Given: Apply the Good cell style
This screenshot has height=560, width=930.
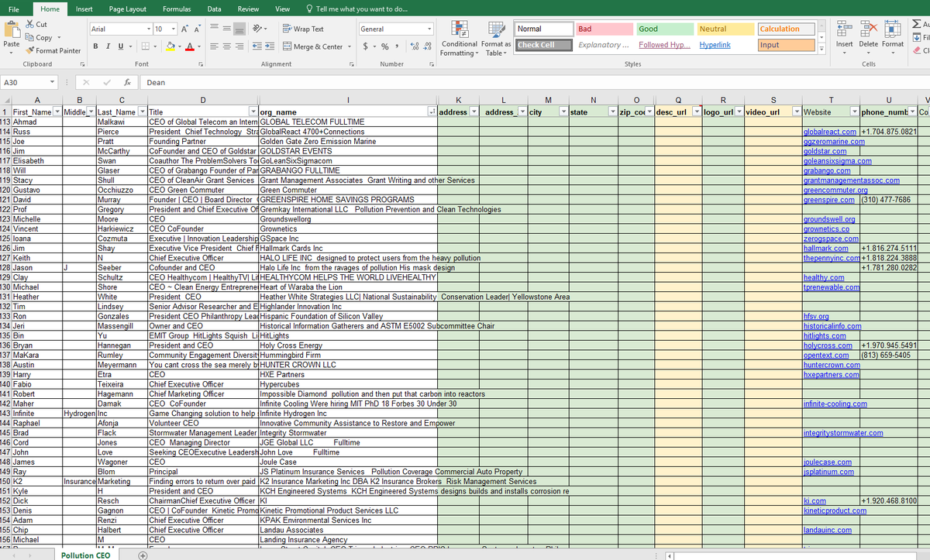Looking at the screenshot, I should pyautogui.click(x=663, y=29).
